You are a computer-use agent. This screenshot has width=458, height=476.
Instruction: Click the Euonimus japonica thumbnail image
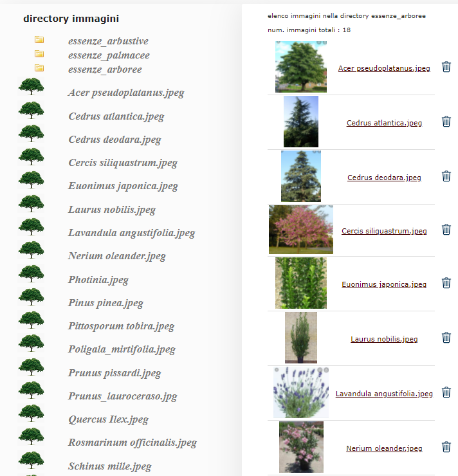click(x=301, y=283)
